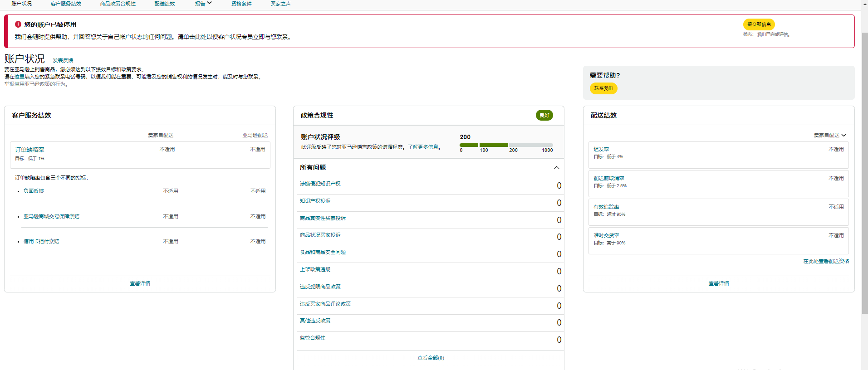The height and width of the screenshot is (370, 868).
Task: Open the 信用卡拒付索赔 link
Action: (x=41, y=241)
